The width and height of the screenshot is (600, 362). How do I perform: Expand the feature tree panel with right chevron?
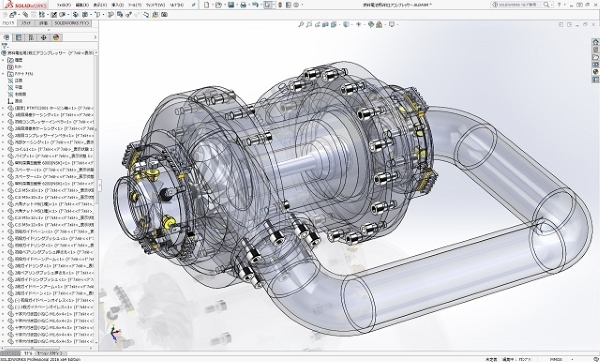coord(95,38)
